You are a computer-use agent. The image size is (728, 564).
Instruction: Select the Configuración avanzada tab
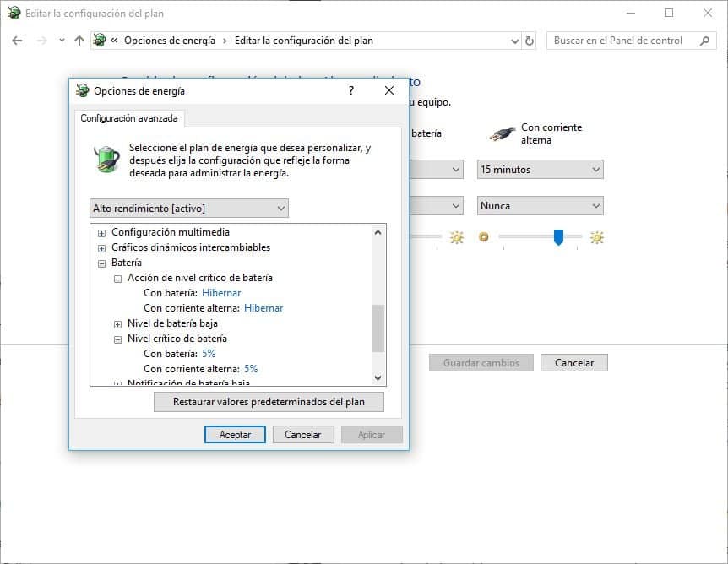pos(129,117)
